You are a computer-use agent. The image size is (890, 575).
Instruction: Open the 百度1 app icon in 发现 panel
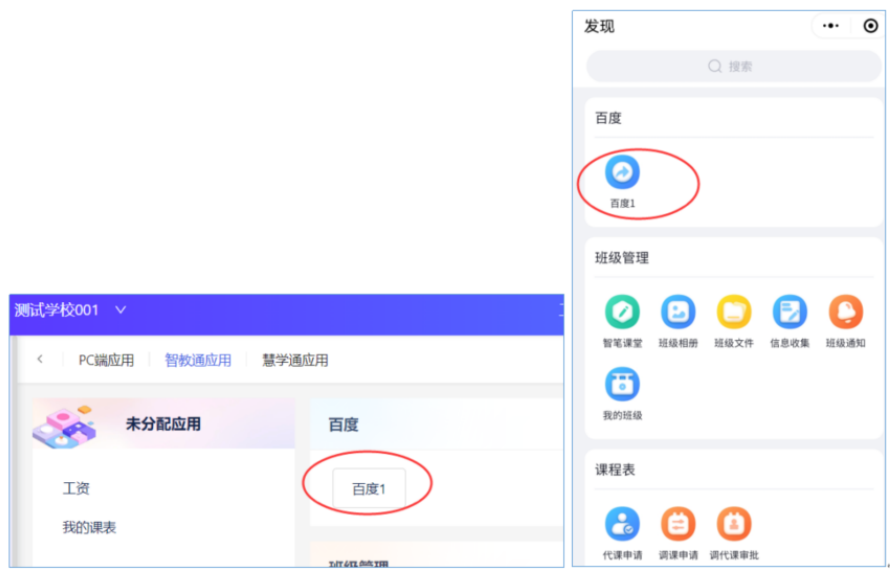tap(622, 172)
